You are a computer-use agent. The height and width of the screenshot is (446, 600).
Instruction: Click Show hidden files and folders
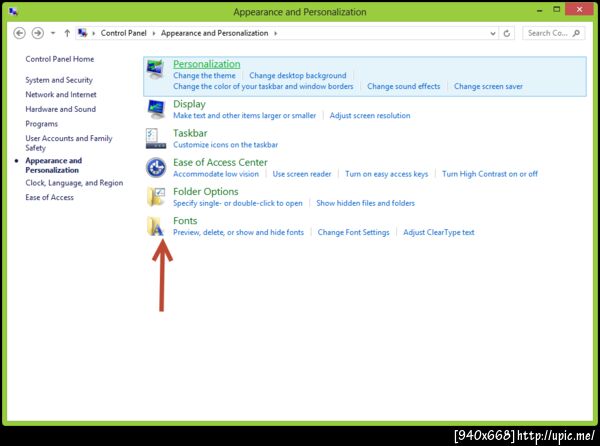point(365,203)
